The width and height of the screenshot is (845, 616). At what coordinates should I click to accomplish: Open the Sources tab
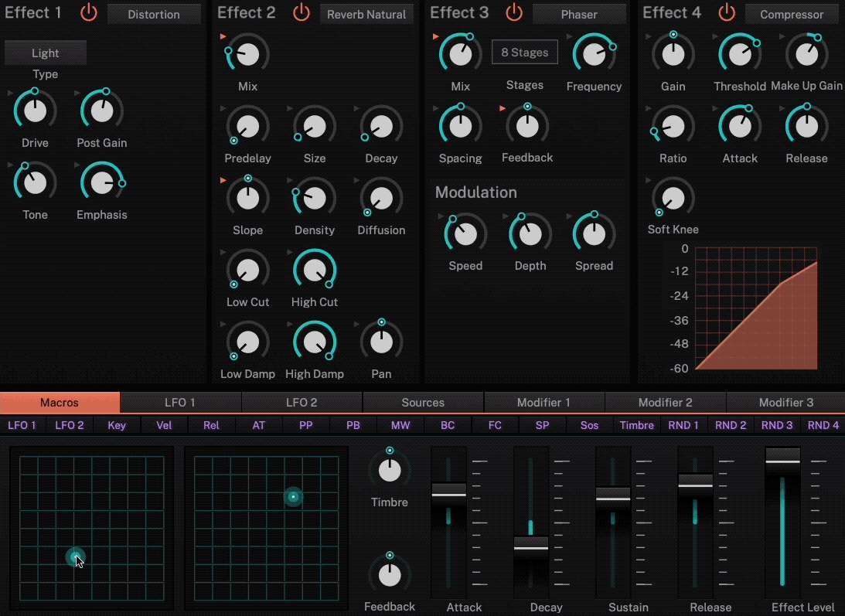click(x=423, y=403)
